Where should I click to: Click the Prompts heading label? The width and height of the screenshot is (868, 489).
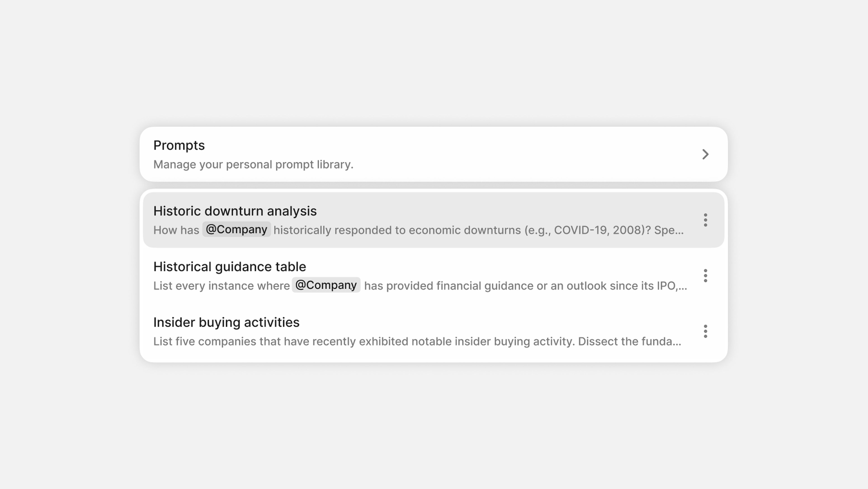coord(179,145)
